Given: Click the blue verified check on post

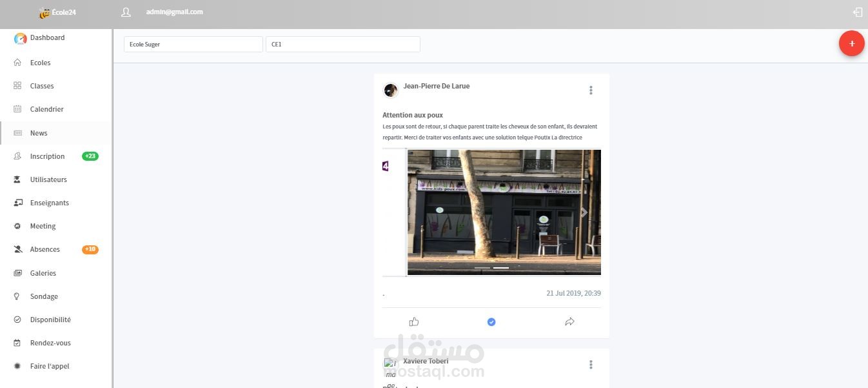Looking at the screenshot, I should click(491, 322).
